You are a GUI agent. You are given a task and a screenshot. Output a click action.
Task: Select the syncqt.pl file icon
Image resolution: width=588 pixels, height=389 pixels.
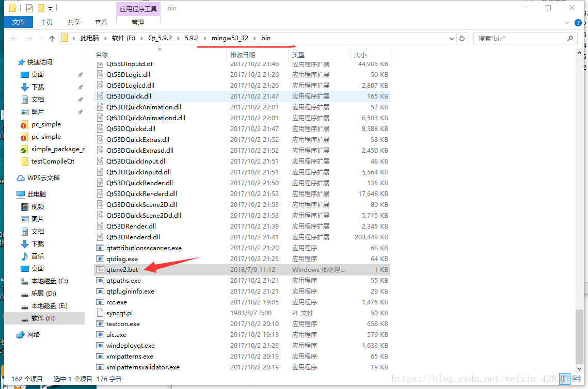pyautogui.click(x=100, y=313)
